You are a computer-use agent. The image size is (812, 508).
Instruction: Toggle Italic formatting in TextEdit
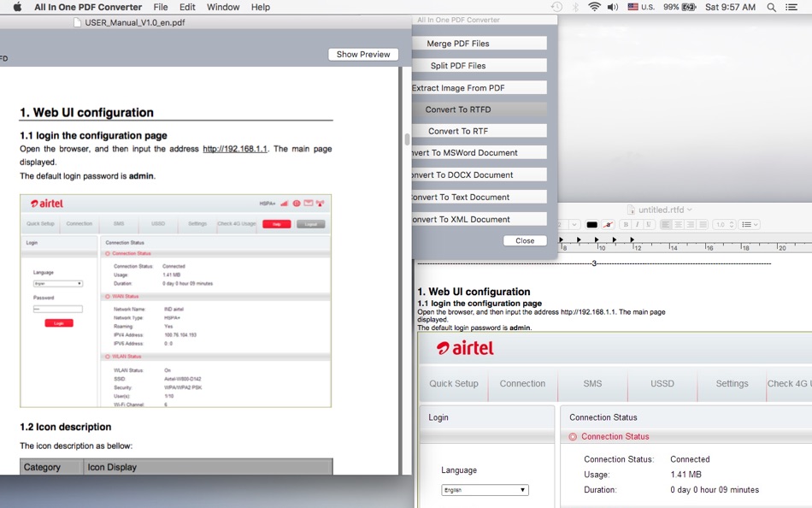637,224
